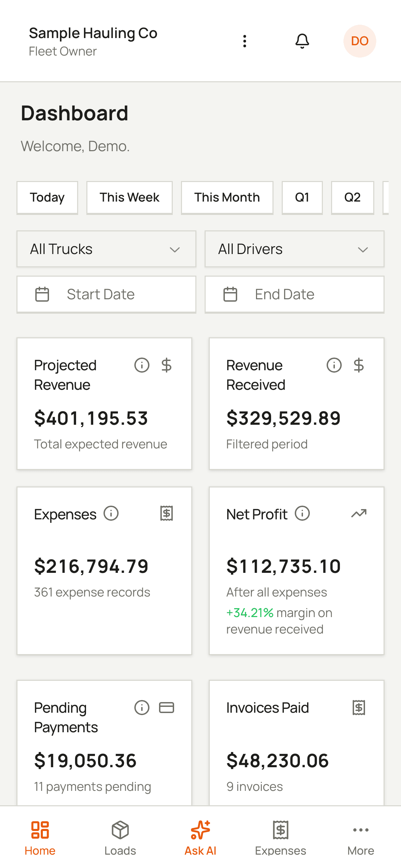Expand the All Trucks dropdown

click(106, 249)
